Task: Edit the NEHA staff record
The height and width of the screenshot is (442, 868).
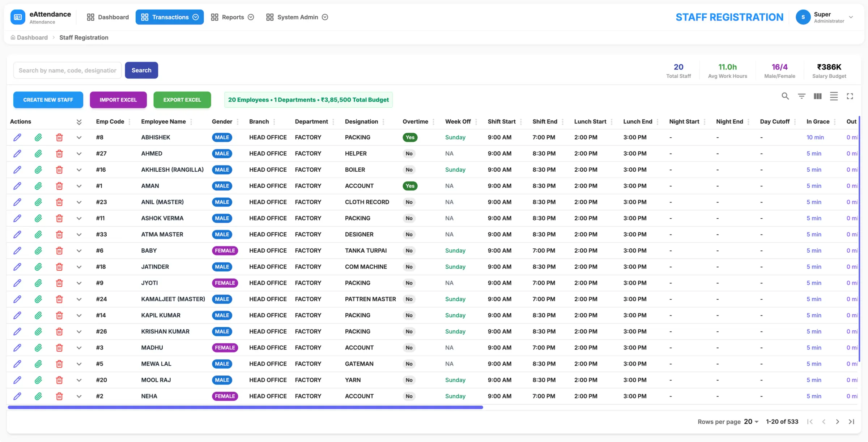Action: 17,396
